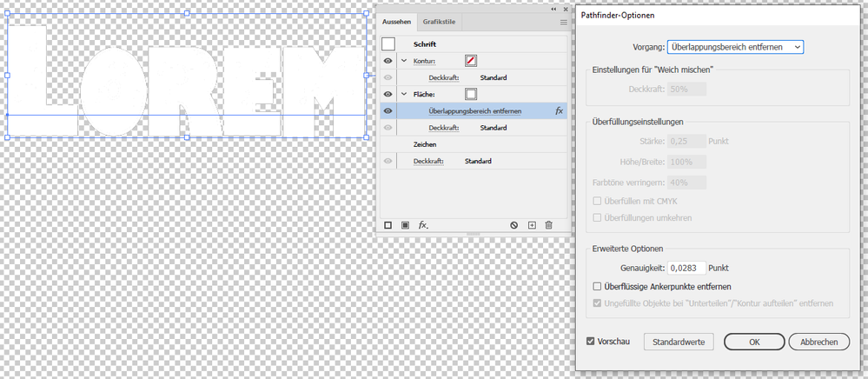Image resolution: width=868 pixels, height=379 pixels.
Task: Toggle visibility of Kontur Deckkraft row
Action: [388, 77]
